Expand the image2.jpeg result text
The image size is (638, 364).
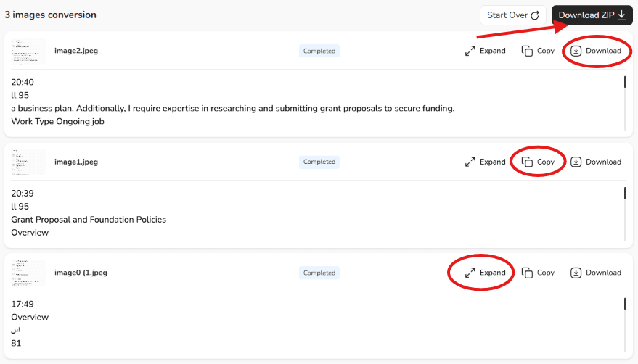coord(486,51)
